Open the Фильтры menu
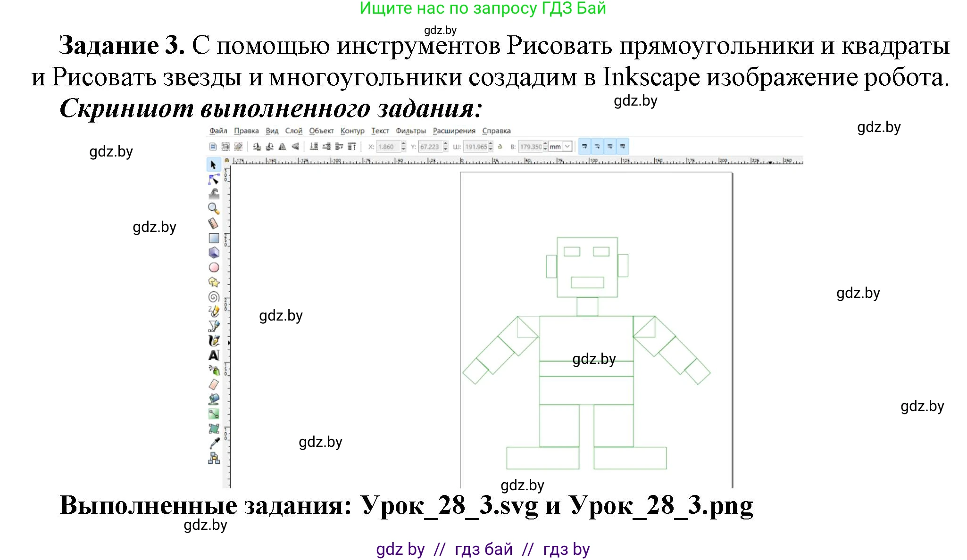This screenshot has width=967, height=560. click(410, 131)
